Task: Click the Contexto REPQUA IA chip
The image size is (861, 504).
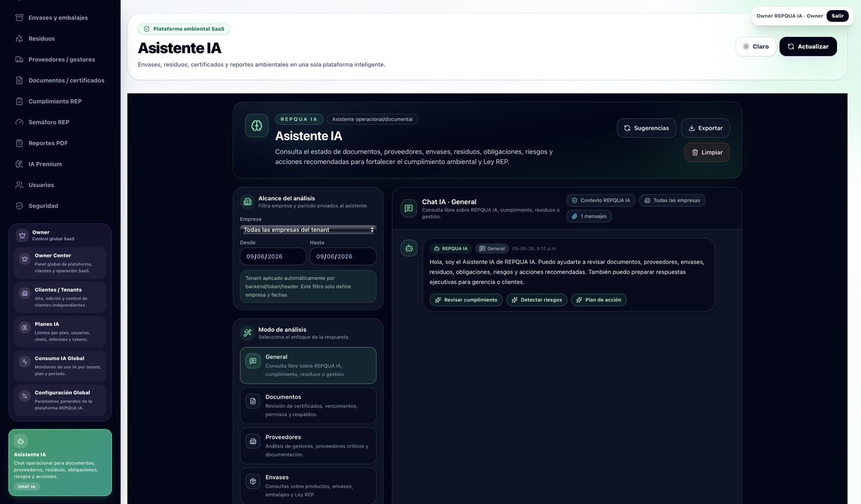Action: 600,200
